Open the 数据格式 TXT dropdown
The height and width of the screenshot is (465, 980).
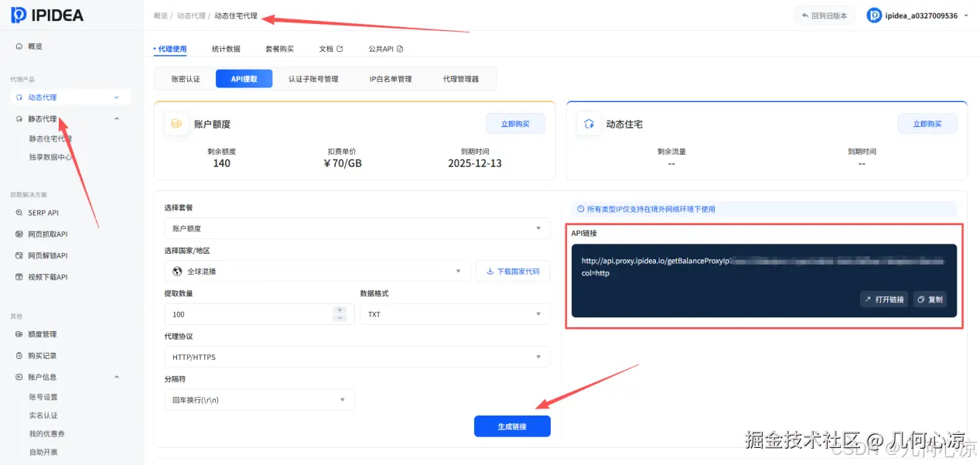[455, 314]
